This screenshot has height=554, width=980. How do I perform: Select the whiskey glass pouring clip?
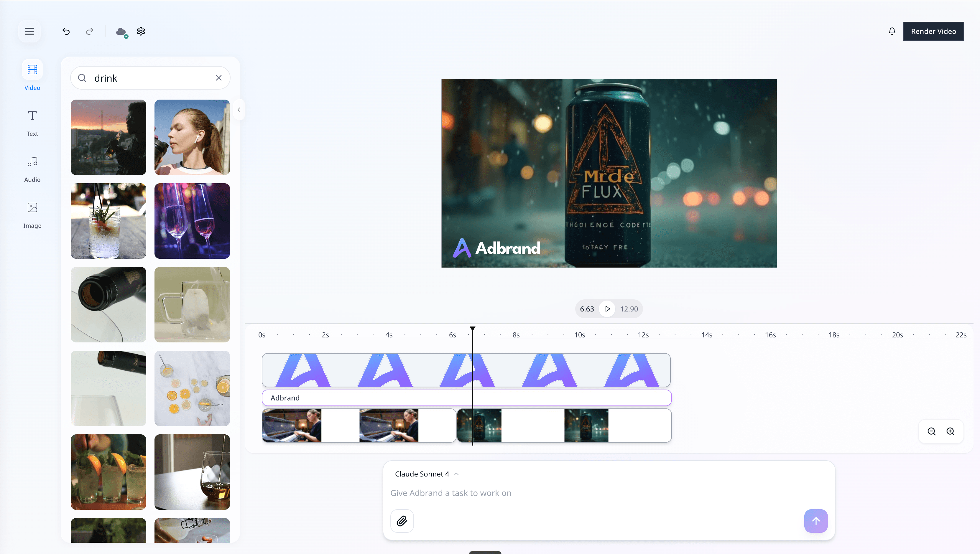tap(192, 472)
